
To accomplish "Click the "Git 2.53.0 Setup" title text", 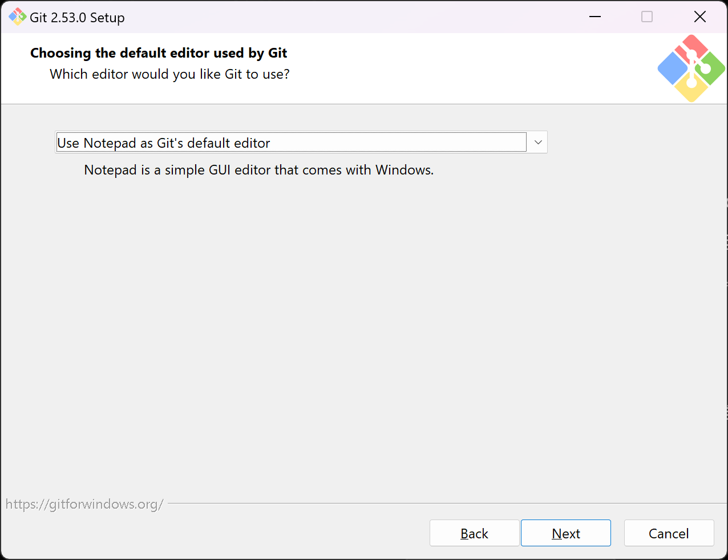I will pyautogui.click(x=77, y=18).
